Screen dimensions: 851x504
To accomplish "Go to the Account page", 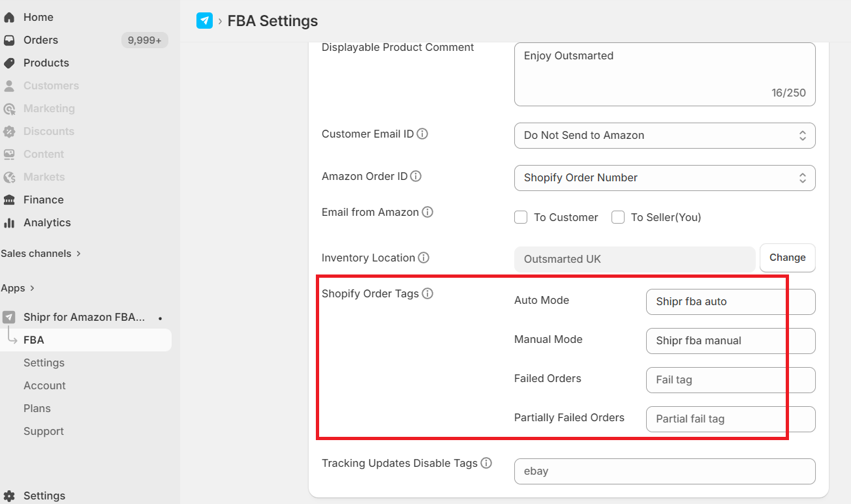I will 44,386.
